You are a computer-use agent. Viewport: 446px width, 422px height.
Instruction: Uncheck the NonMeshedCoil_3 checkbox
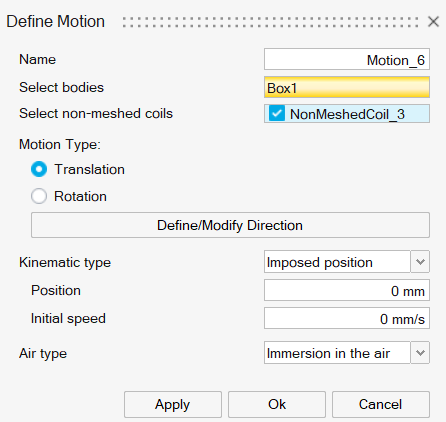[x=277, y=114]
